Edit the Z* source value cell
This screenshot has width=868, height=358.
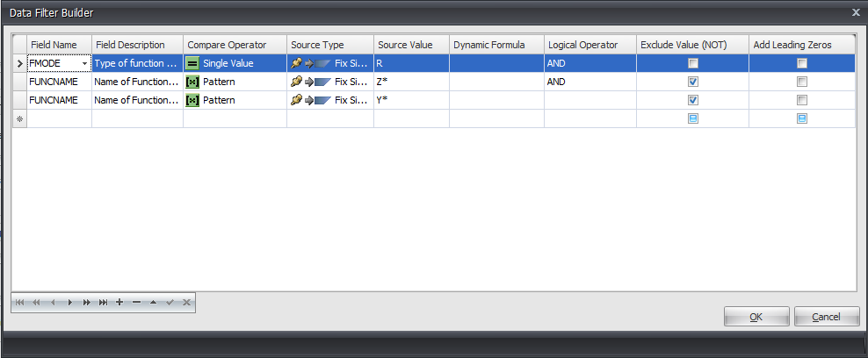410,82
